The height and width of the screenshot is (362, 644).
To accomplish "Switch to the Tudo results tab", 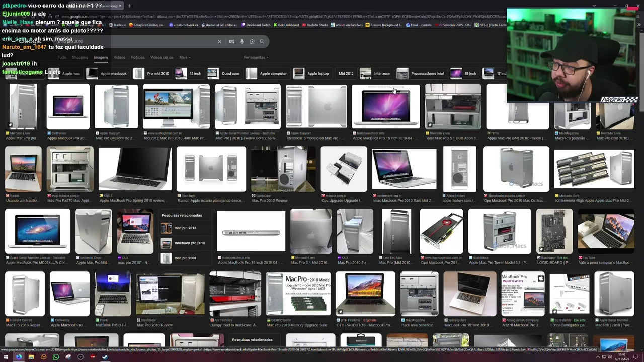I will tap(62, 57).
